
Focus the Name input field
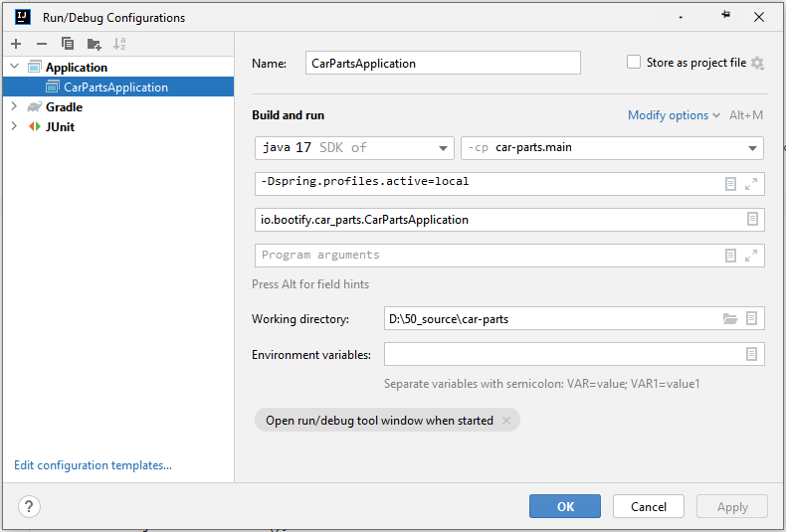[443, 63]
